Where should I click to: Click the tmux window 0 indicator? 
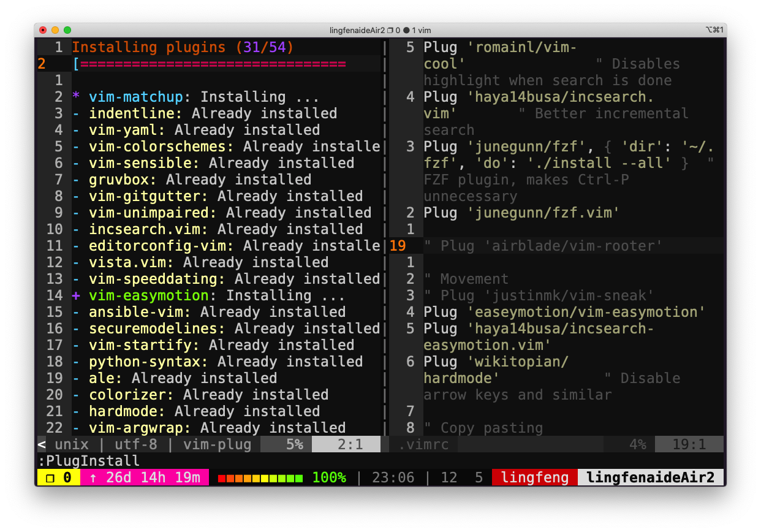click(58, 477)
